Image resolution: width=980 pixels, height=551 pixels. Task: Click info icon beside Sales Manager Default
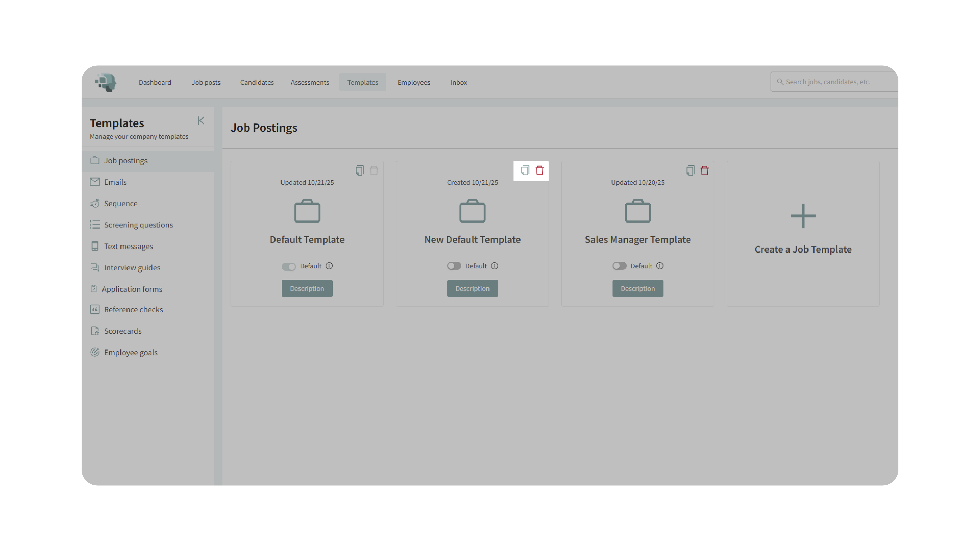(660, 266)
